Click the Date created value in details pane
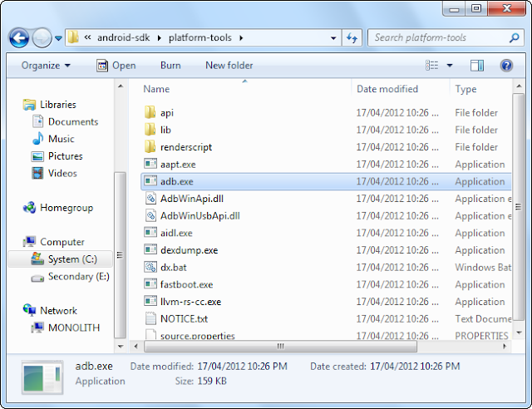Screen dimensions: 532x409 [415, 367]
